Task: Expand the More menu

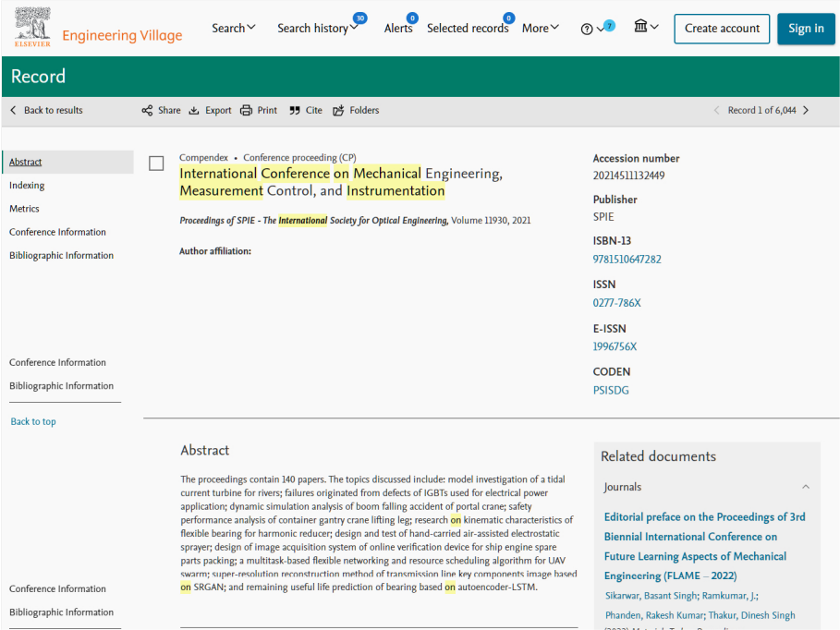Action: click(540, 28)
